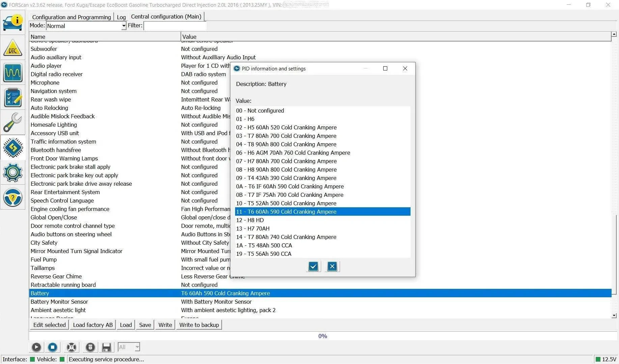
Task: Click the scroll-down arrow of the list
Action: click(x=614, y=315)
